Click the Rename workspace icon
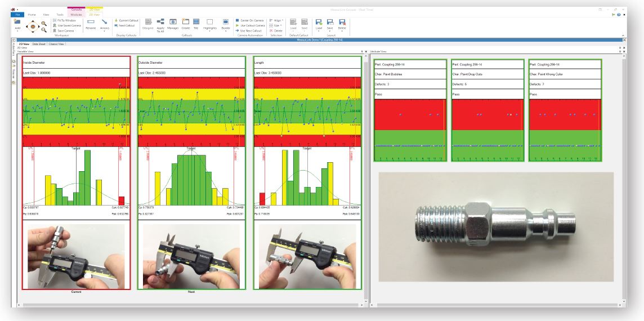 [90, 24]
